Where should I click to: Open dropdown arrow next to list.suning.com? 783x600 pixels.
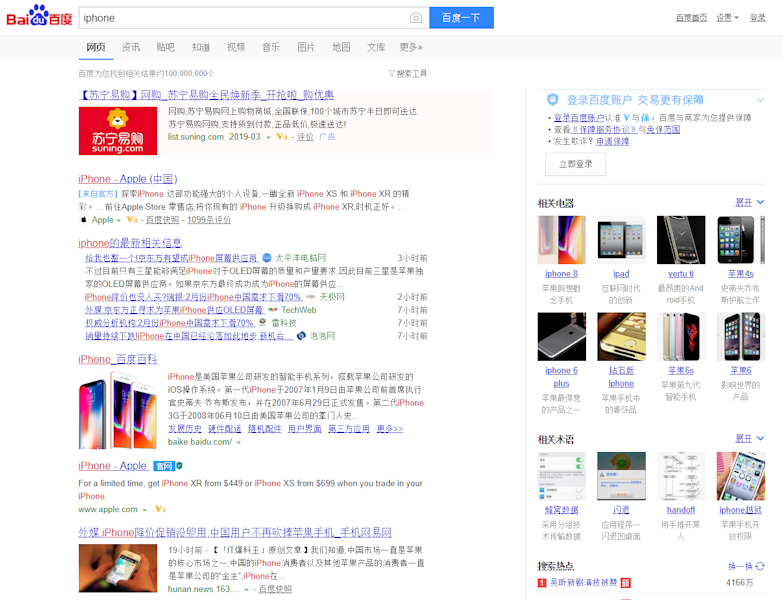[268, 137]
